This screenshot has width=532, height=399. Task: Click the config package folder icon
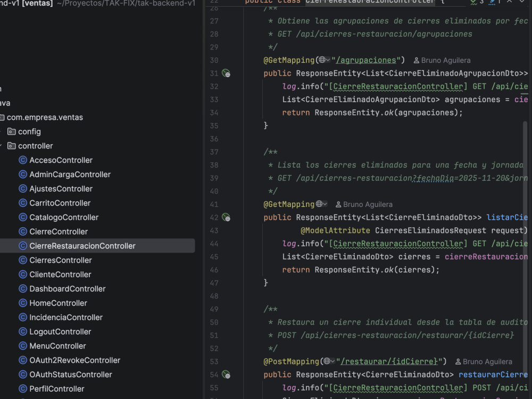point(12,131)
